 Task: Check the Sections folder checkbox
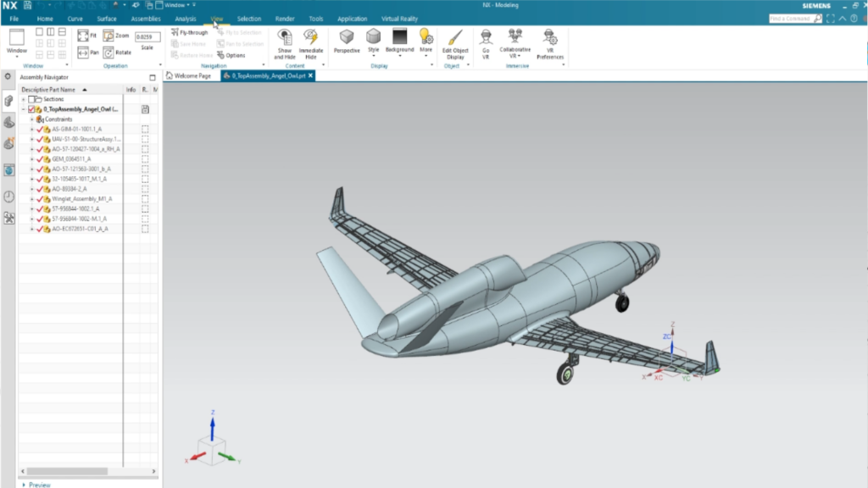[32, 99]
